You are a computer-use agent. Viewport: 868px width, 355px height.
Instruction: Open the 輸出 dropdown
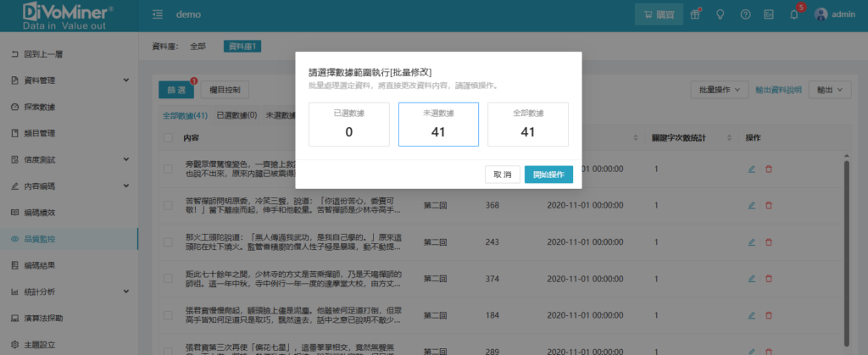(x=830, y=89)
